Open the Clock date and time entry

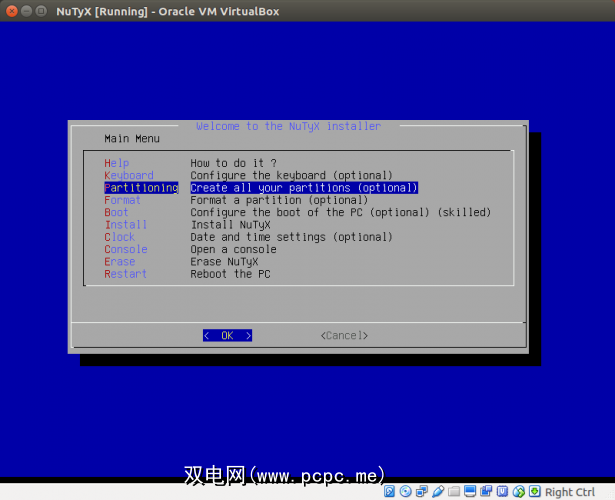pos(119,237)
